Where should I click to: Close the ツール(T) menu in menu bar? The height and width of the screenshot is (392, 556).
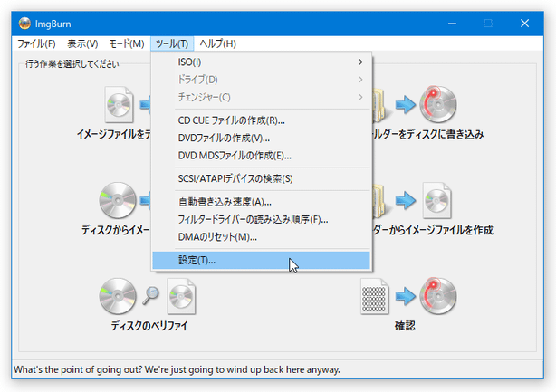pyautogui.click(x=172, y=43)
